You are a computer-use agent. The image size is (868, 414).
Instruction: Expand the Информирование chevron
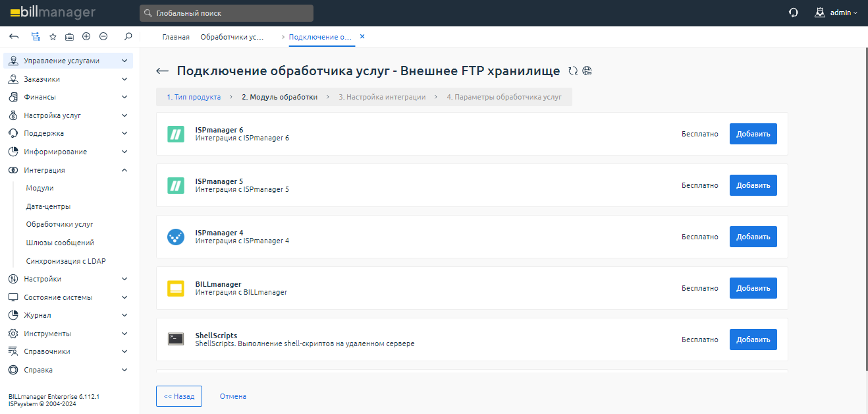[x=124, y=152]
